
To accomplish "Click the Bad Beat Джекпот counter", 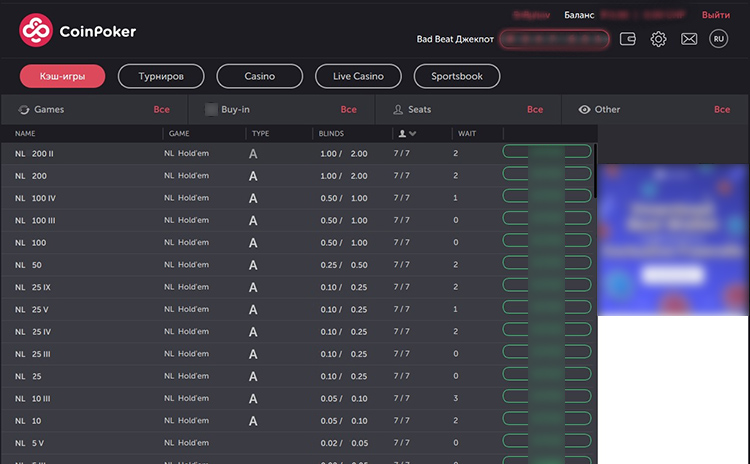I will click(554, 39).
